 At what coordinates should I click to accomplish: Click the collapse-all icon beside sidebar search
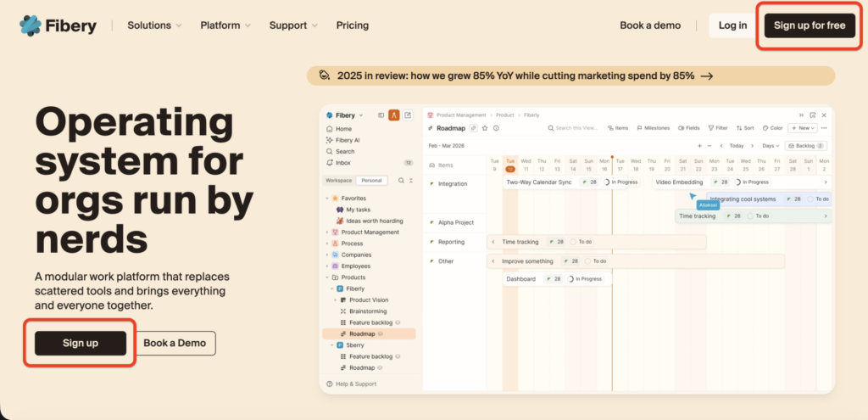[411, 181]
